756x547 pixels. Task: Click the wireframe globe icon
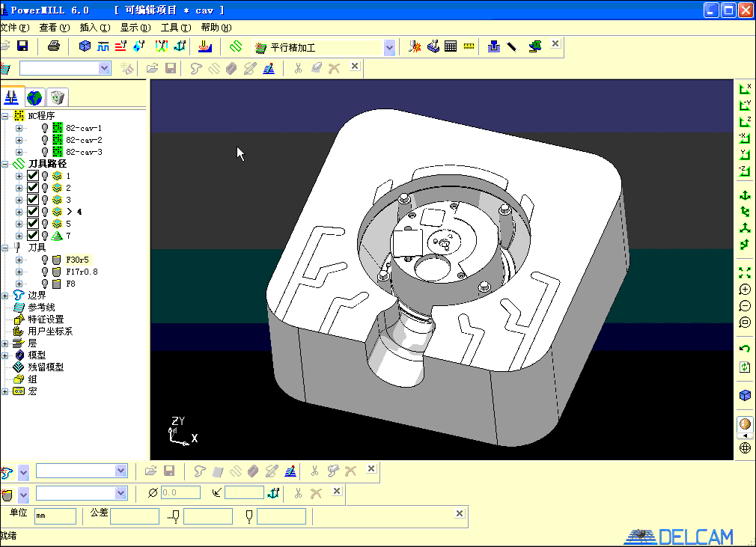coord(745,447)
